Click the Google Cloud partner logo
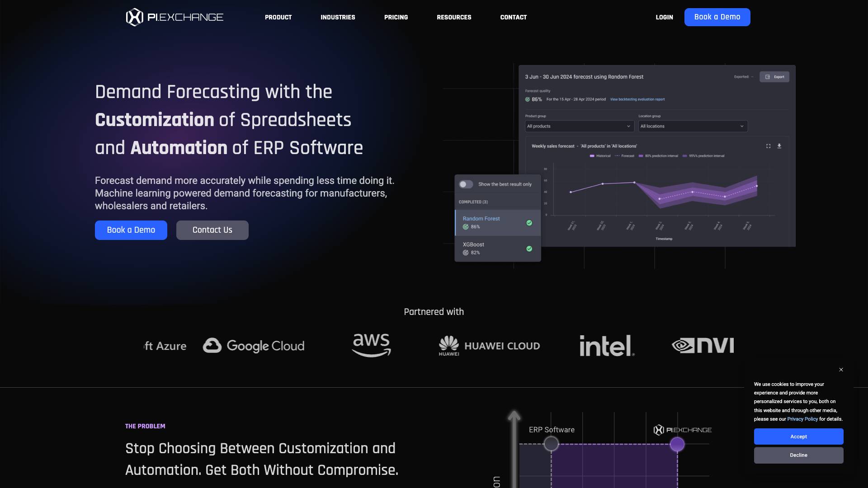Viewport: 868px width, 488px height. 254,346
